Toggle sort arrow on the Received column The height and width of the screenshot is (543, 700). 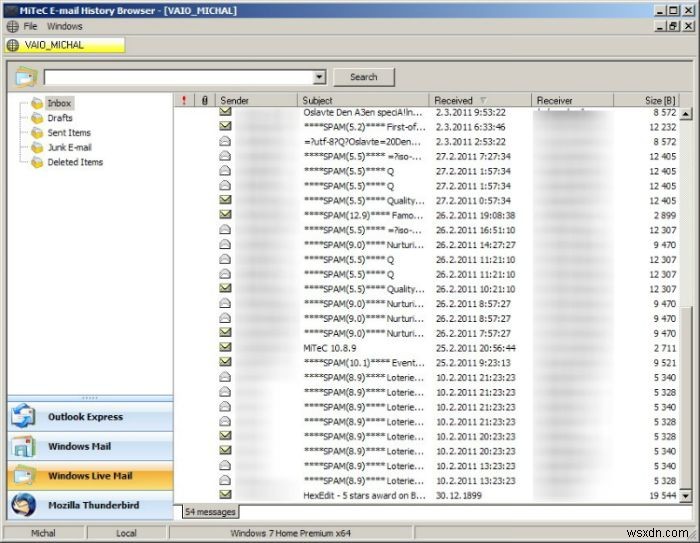coord(483,100)
